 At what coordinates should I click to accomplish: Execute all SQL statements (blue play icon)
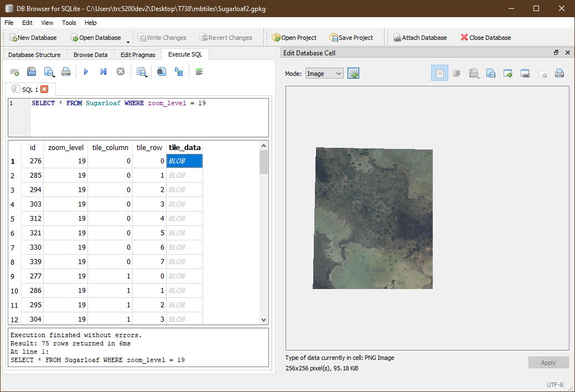point(85,71)
